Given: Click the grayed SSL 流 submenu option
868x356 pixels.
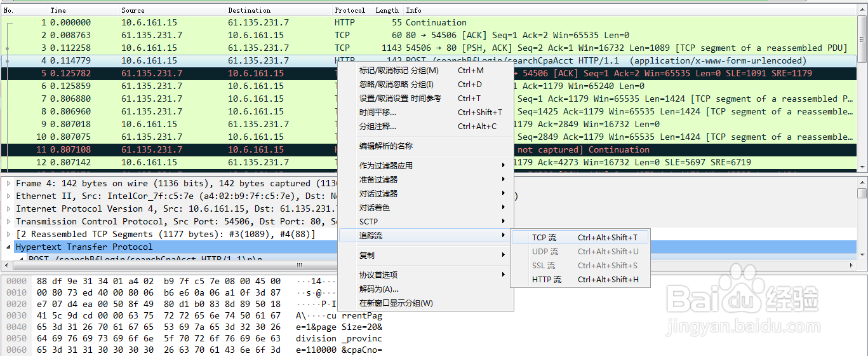Looking at the screenshot, I should (580, 266).
